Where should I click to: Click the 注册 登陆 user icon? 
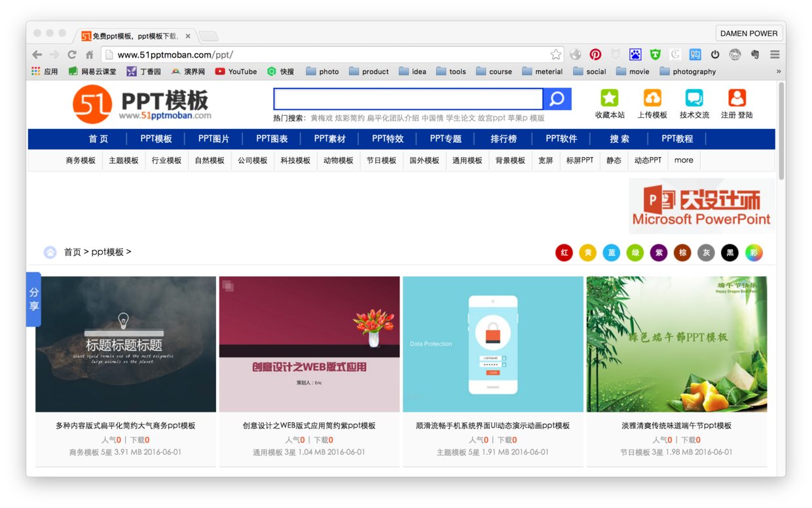(x=737, y=98)
